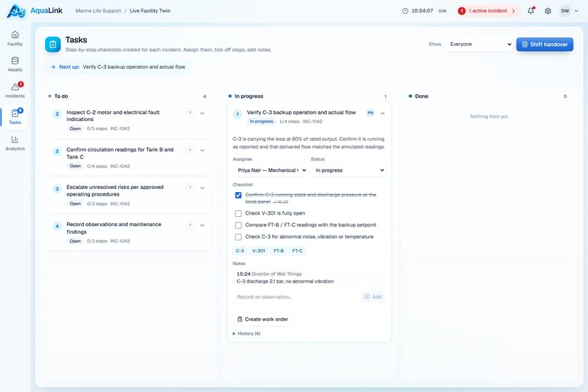
Task: Open the Analytics sidebar section
Action: coord(15,143)
